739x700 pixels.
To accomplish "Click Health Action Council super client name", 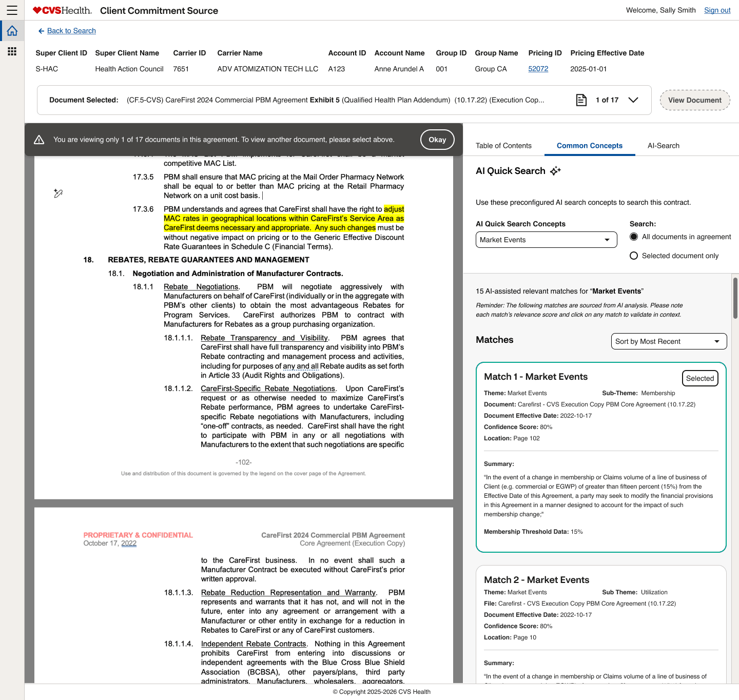I will 129,69.
